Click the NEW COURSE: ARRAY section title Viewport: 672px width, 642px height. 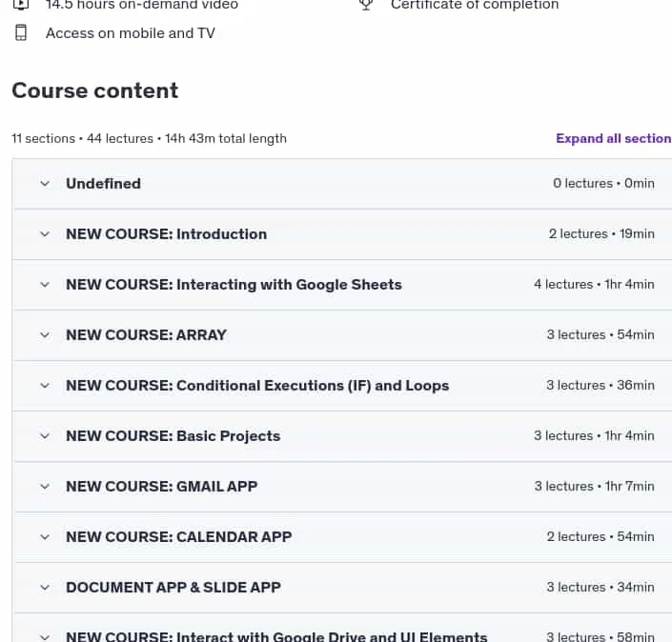[x=146, y=335]
